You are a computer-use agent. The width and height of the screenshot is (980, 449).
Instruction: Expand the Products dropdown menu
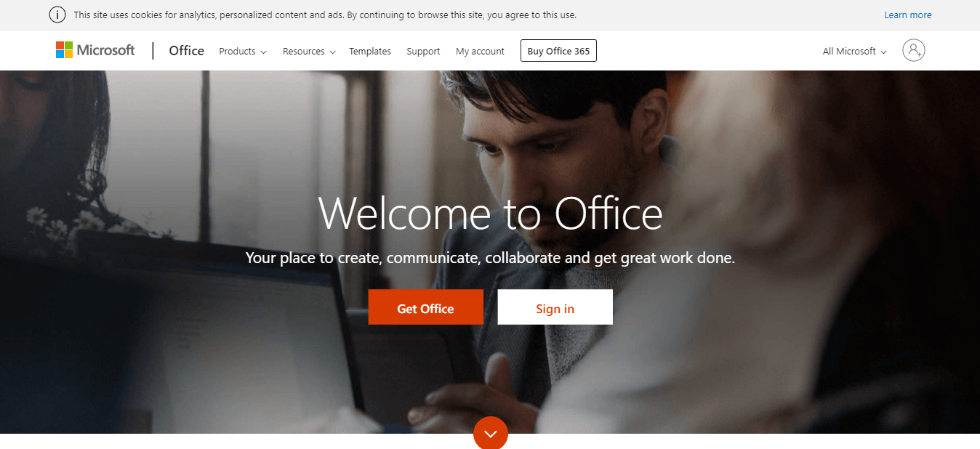(x=243, y=52)
